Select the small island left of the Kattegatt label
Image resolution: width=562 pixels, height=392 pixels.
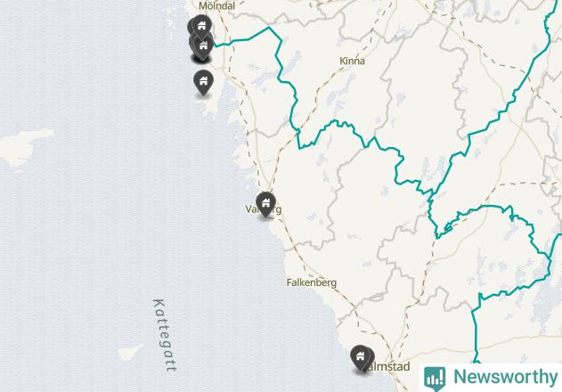130,352
